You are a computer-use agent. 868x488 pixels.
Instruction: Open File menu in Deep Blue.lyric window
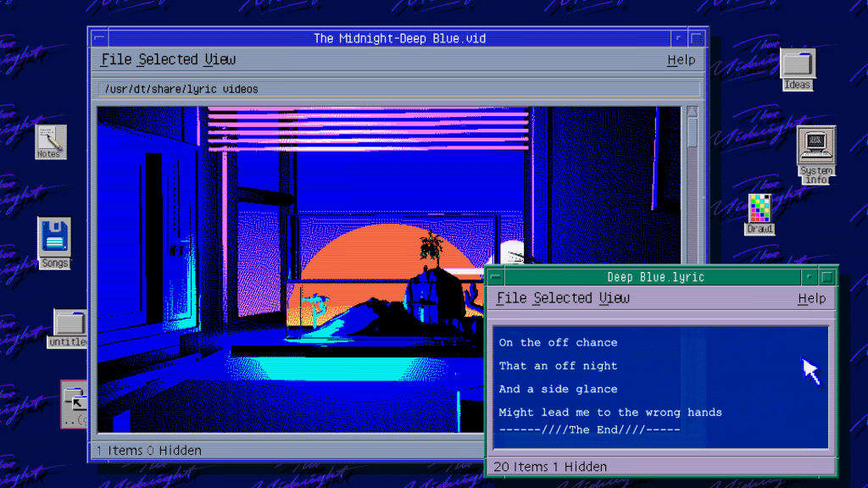[x=511, y=298]
